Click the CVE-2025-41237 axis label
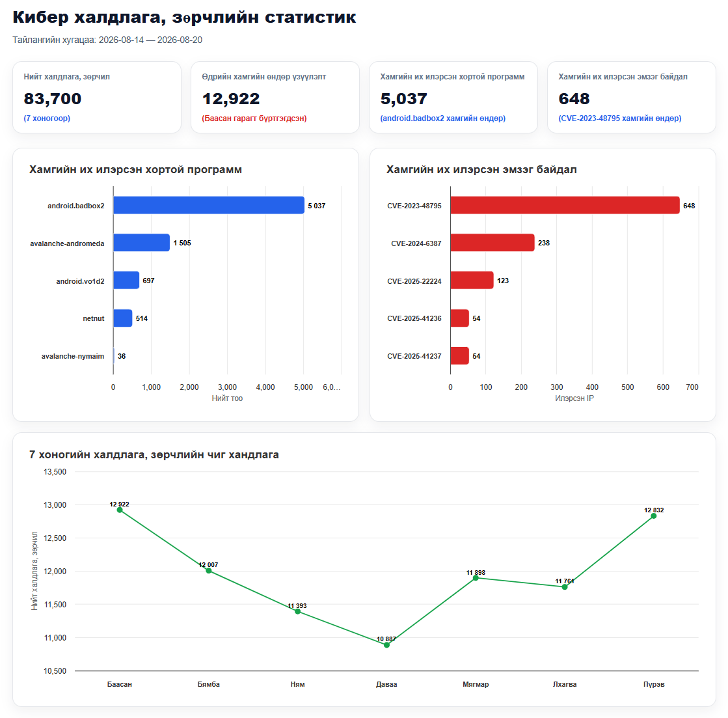This screenshot has width=728, height=718. 414,356
